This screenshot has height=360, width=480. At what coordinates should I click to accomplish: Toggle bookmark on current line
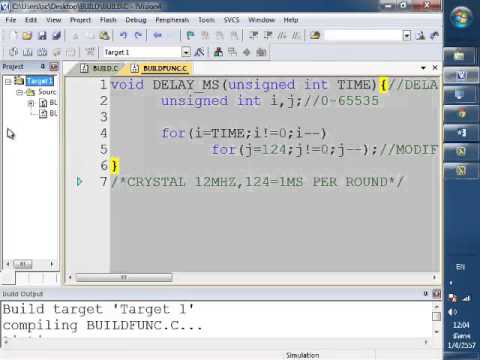[190, 35]
